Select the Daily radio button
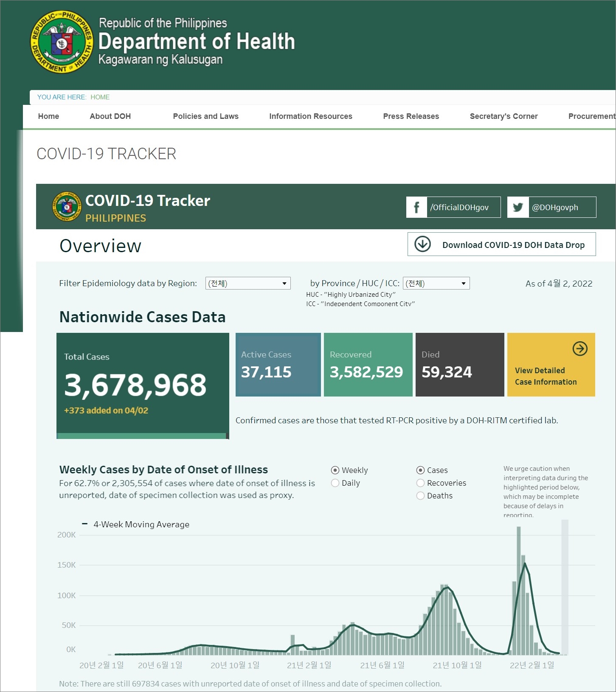 click(335, 483)
